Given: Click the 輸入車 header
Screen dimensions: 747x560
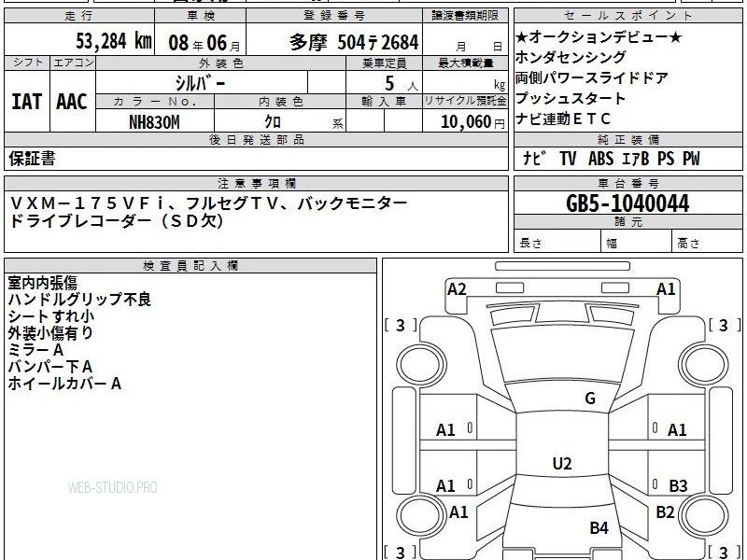Looking at the screenshot, I should tap(384, 102).
